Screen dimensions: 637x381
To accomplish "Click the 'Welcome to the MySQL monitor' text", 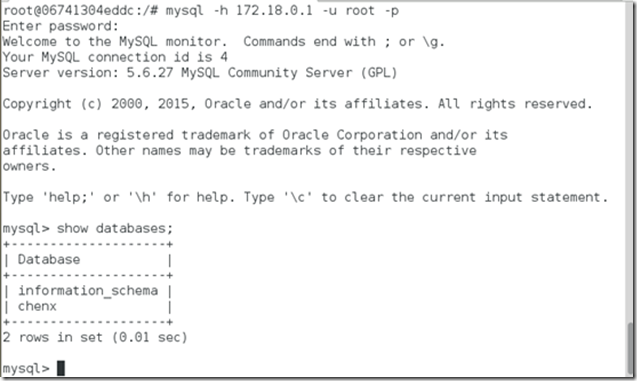I will pos(111,41).
